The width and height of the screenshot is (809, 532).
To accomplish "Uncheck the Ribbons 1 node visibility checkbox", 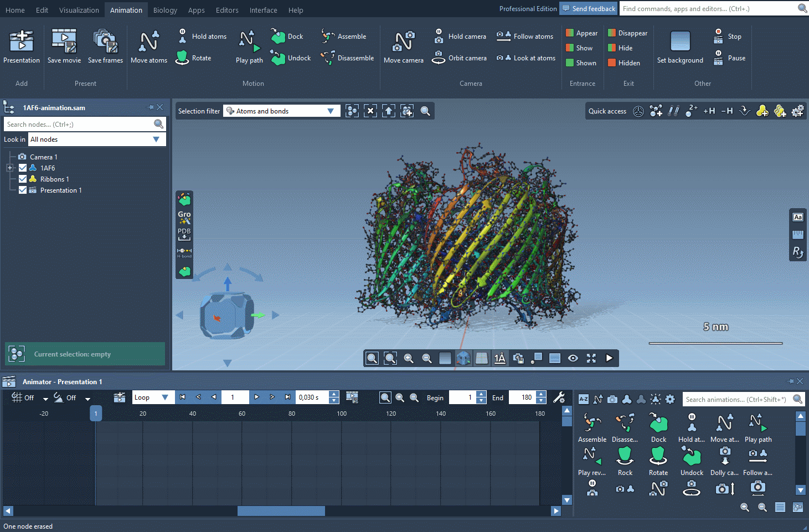I will coord(23,179).
